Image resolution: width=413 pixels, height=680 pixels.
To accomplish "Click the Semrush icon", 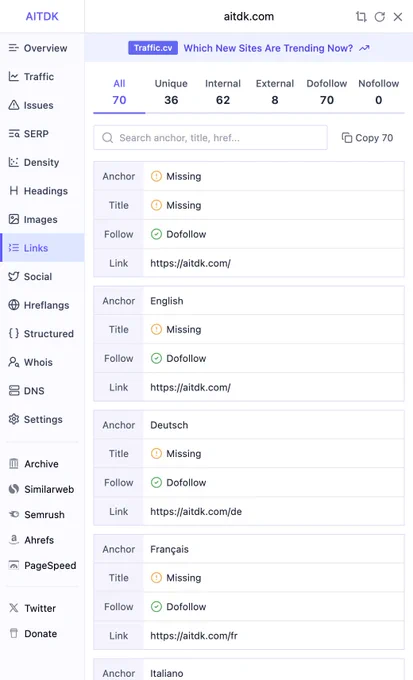I will 14,515.
